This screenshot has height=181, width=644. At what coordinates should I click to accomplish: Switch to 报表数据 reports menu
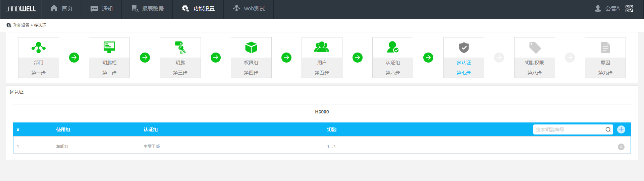(148, 9)
